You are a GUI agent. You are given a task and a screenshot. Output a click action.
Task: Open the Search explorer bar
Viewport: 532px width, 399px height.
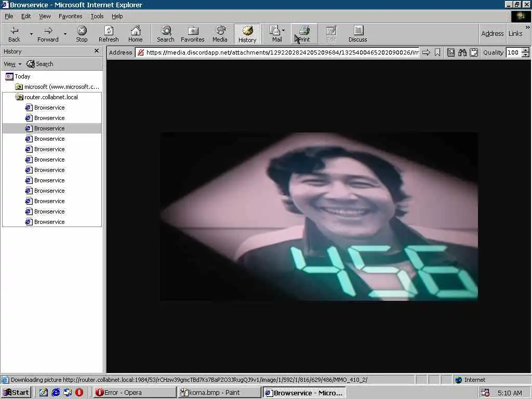166,34
